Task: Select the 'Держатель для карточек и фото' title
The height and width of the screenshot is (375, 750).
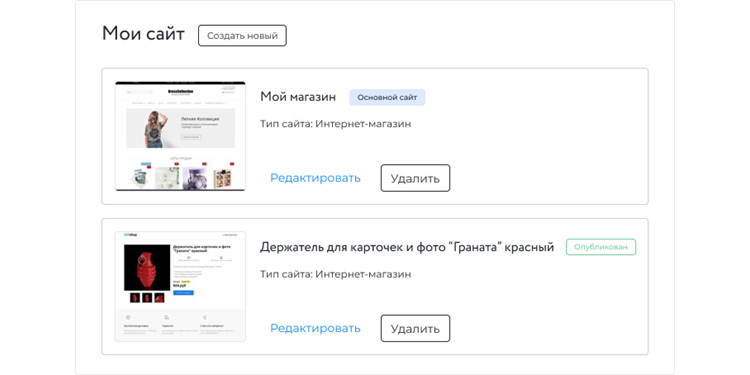Action: point(407,247)
